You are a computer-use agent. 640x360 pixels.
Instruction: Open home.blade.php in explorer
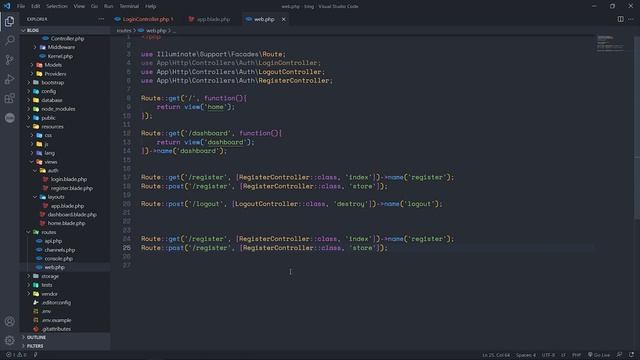pyautogui.click(x=65, y=223)
